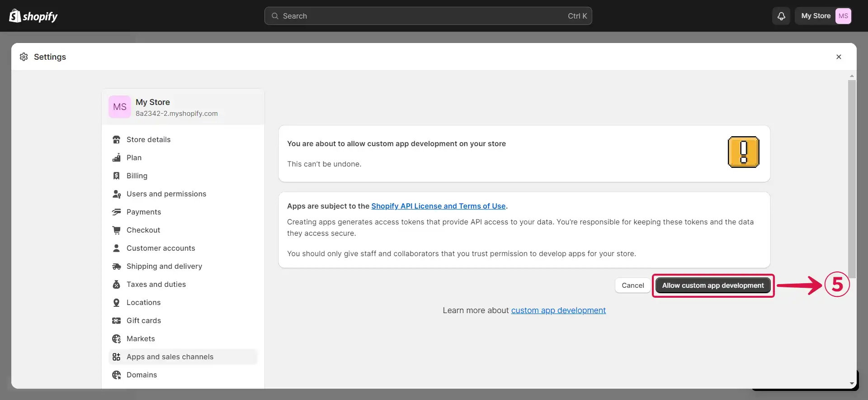Click the My Store sidebar avatar

pos(120,107)
